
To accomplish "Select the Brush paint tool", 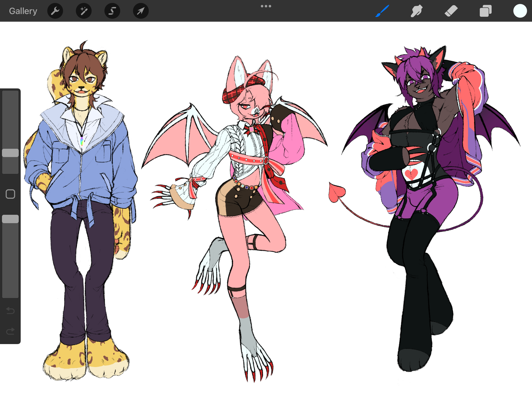I will point(382,11).
